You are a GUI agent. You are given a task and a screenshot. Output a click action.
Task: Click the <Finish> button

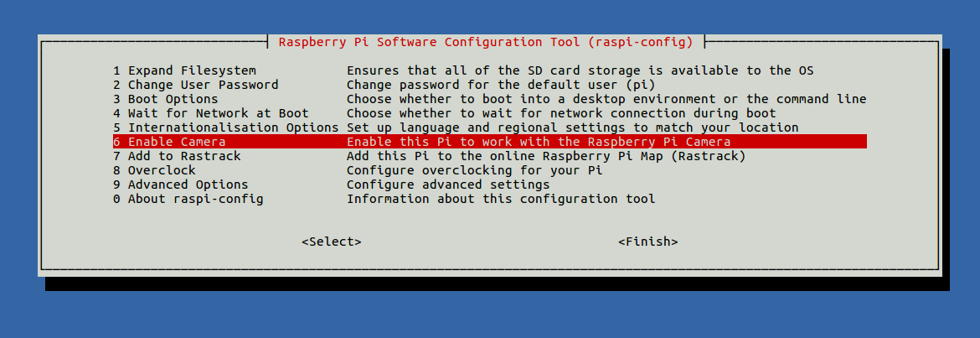[x=648, y=242]
